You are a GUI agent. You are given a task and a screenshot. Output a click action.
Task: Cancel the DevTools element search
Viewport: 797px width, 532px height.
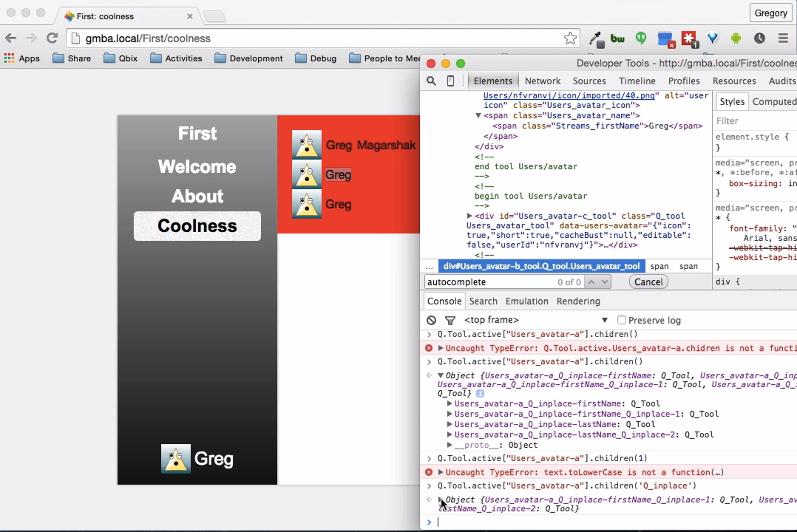click(x=648, y=282)
